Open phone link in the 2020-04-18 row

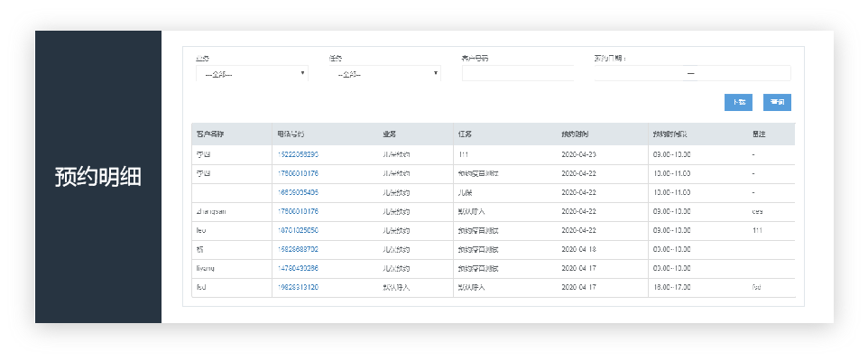(298, 249)
